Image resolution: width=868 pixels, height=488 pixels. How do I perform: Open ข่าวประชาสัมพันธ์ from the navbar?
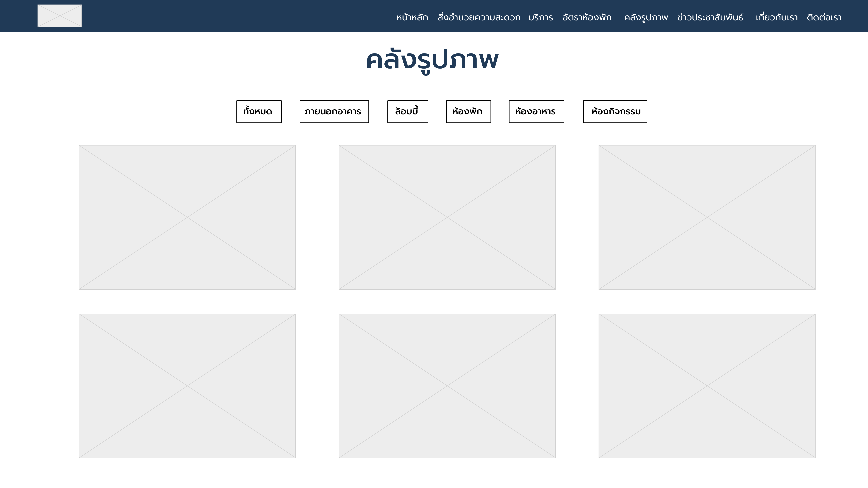click(710, 17)
